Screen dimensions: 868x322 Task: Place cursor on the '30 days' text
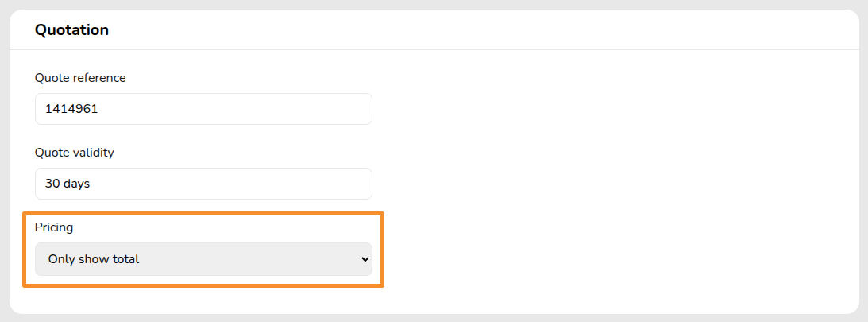click(68, 184)
